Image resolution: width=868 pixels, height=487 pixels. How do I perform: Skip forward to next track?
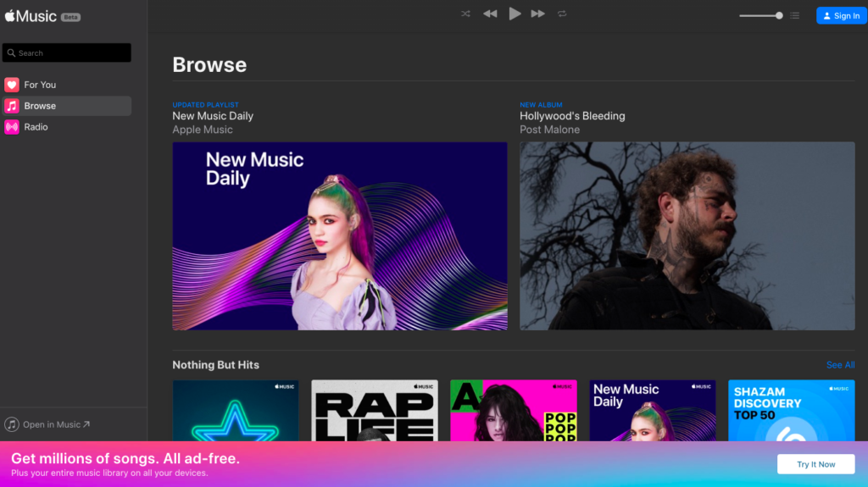[x=537, y=14]
